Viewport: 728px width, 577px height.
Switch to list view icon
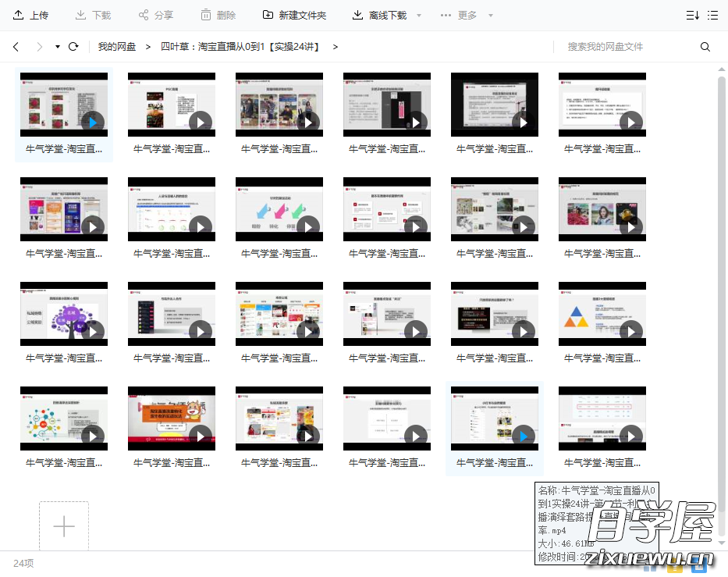coord(712,16)
